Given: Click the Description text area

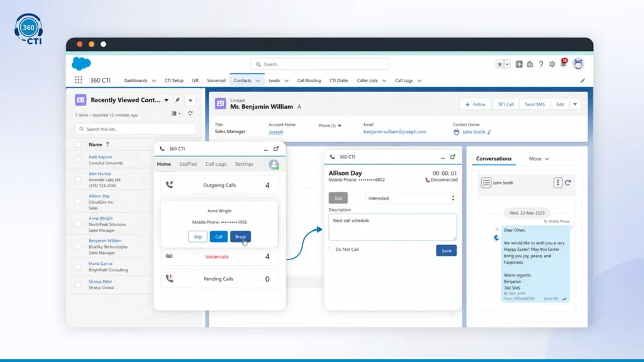Looking at the screenshot, I should coord(392,227).
